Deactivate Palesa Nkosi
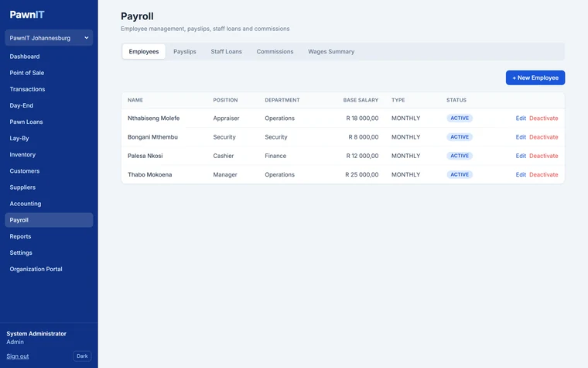 pyautogui.click(x=544, y=156)
